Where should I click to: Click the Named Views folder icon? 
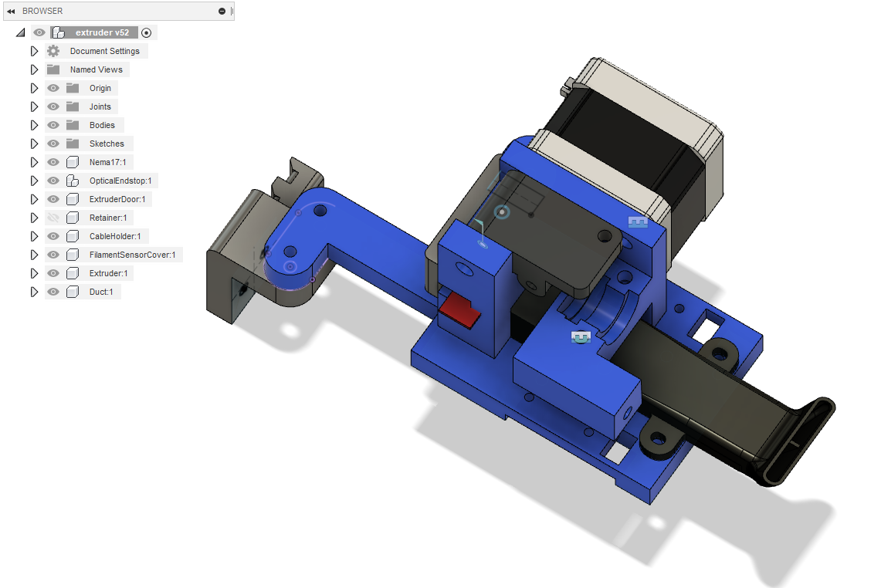coord(53,69)
